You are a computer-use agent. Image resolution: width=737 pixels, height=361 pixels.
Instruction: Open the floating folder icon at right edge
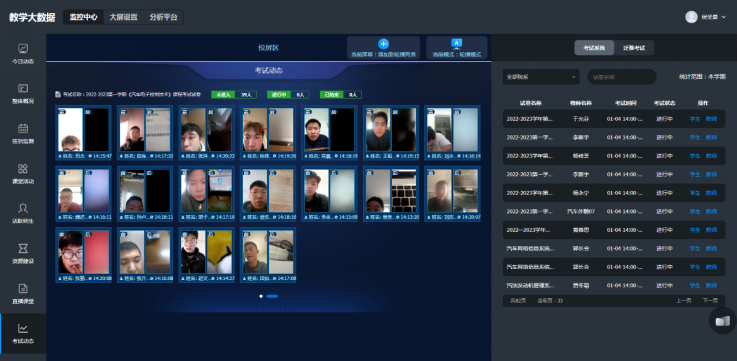[x=722, y=321]
